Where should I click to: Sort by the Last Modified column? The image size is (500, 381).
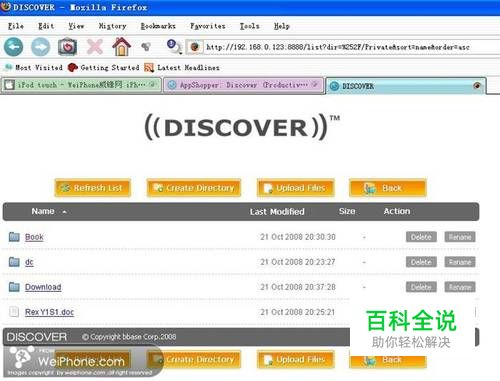(277, 212)
